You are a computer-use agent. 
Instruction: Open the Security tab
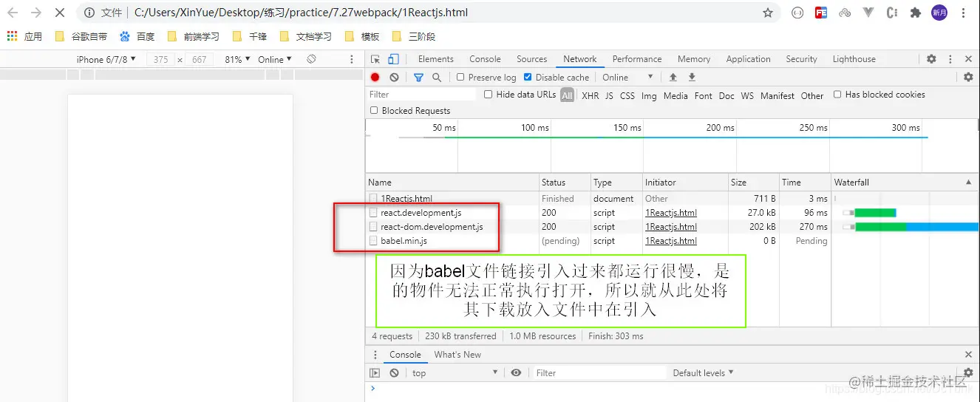(801, 59)
